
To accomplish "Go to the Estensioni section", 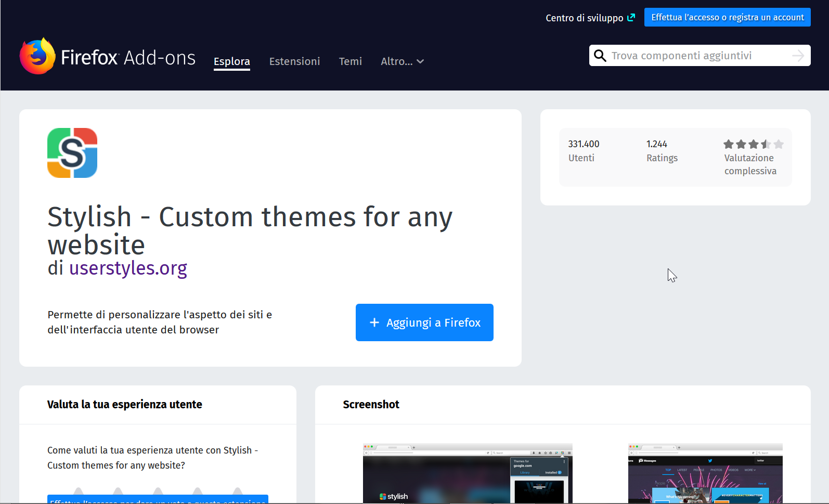I will 294,61.
